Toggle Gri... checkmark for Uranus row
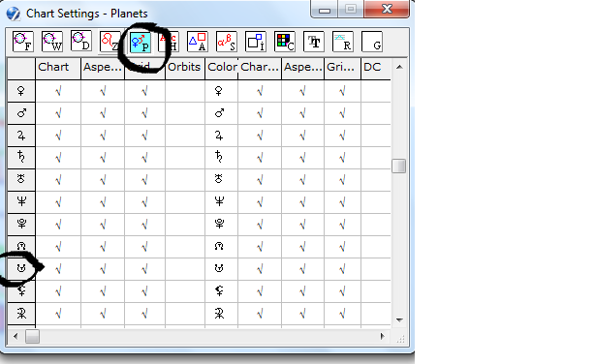This screenshot has width=595, height=364. [342, 180]
